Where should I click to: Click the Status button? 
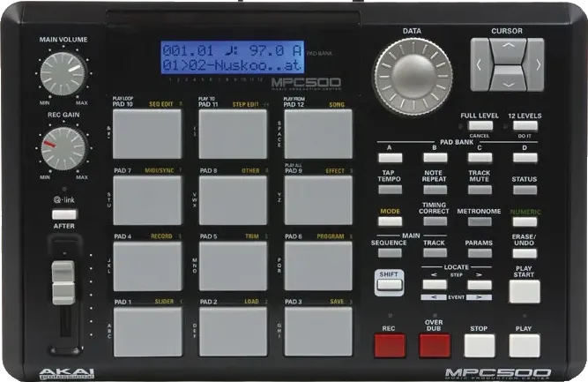[525, 190]
